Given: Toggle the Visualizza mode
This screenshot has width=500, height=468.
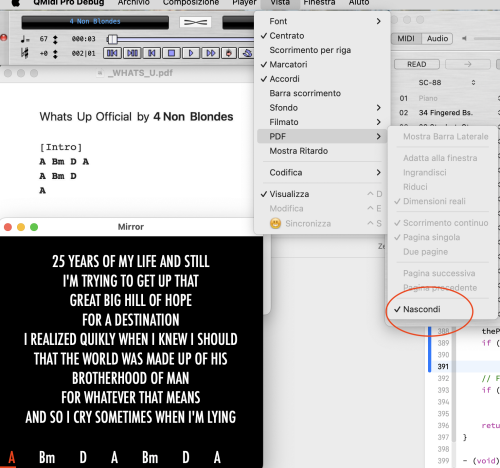Looking at the screenshot, I should click(322, 194).
